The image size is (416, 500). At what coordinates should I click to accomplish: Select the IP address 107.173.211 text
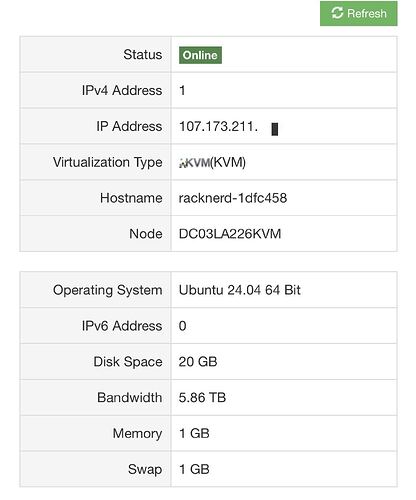pos(218,127)
